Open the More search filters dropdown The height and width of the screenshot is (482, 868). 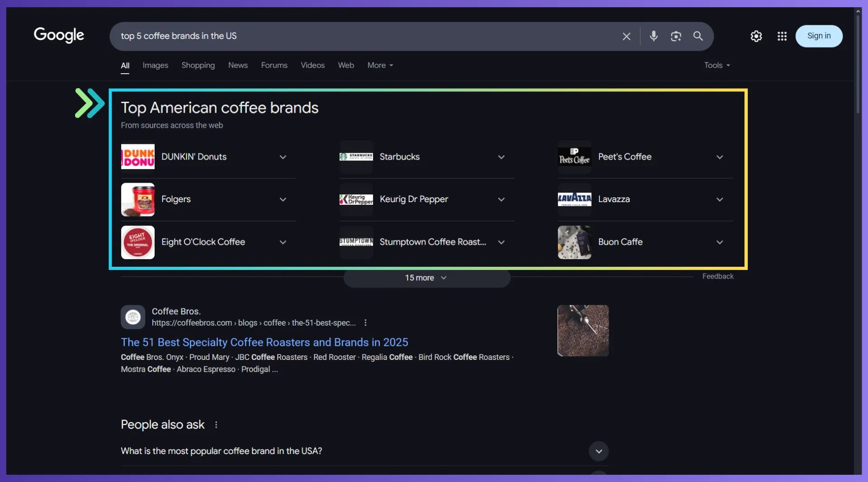pyautogui.click(x=380, y=65)
